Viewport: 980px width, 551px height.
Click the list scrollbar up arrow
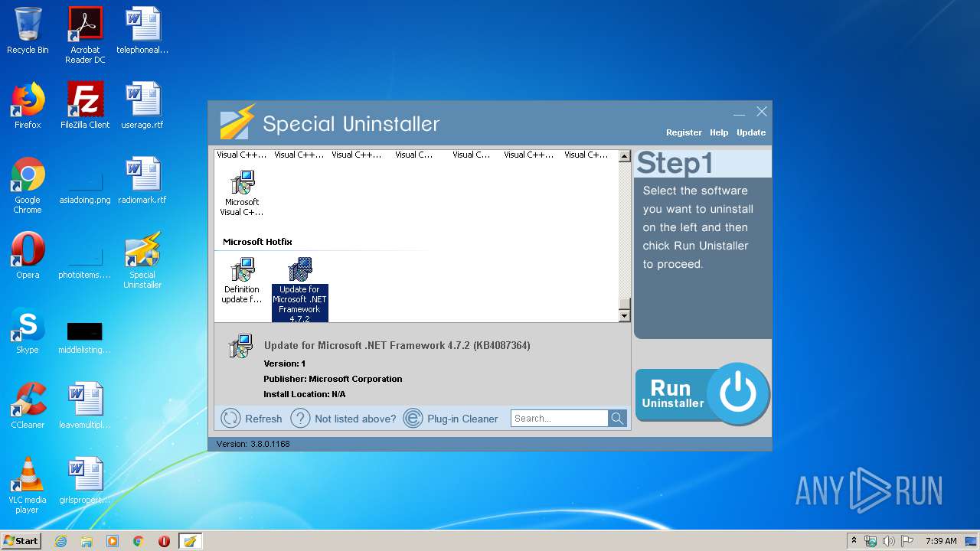click(624, 156)
